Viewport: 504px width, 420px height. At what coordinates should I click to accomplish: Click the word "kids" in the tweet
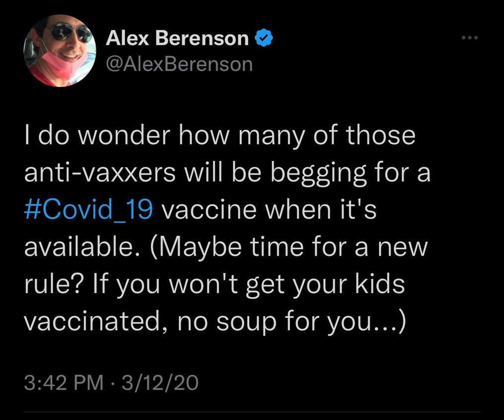pos(383,283)
